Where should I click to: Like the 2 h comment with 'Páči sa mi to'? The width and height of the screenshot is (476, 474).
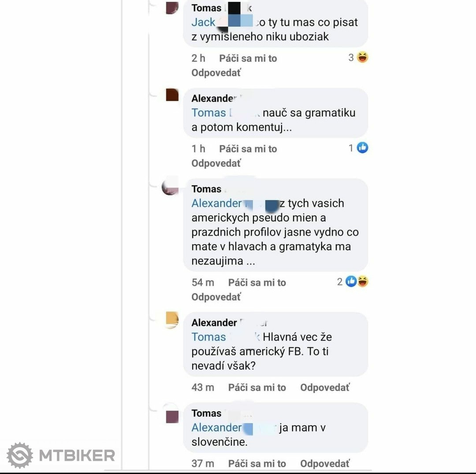(248, 58)
